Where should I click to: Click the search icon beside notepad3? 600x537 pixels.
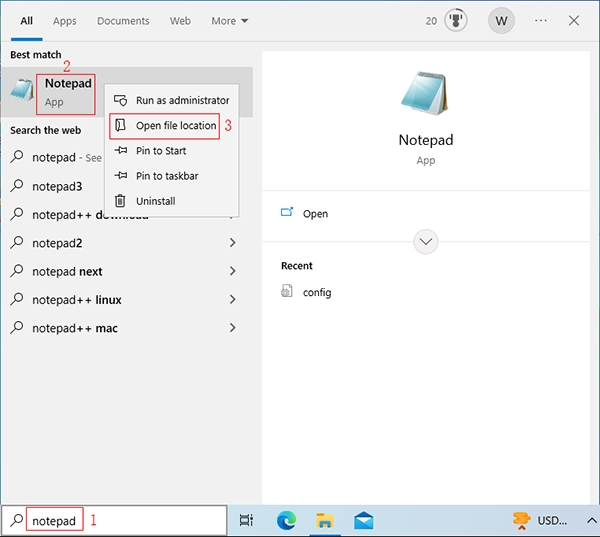pyautogui.click(x=17, y=186)
